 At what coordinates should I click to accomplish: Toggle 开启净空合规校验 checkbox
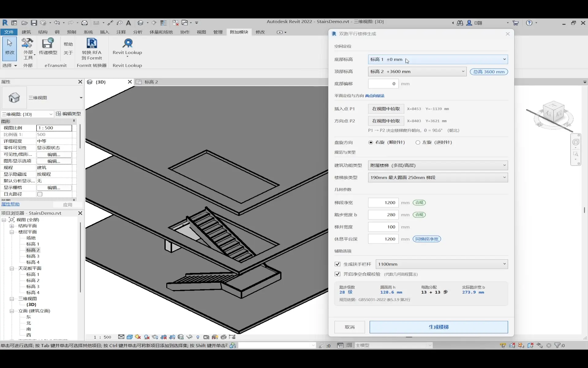(337, 274)
